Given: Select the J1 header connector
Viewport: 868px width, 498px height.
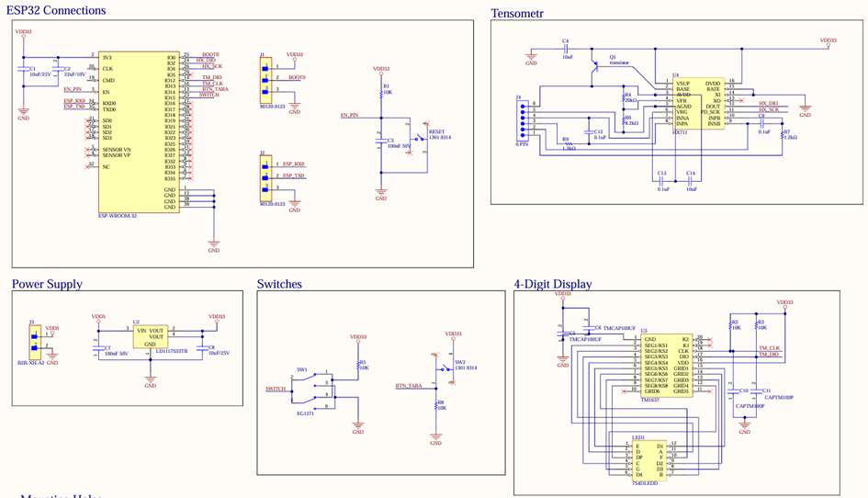Looking at the screenshot, I should (x=265, y=80).
